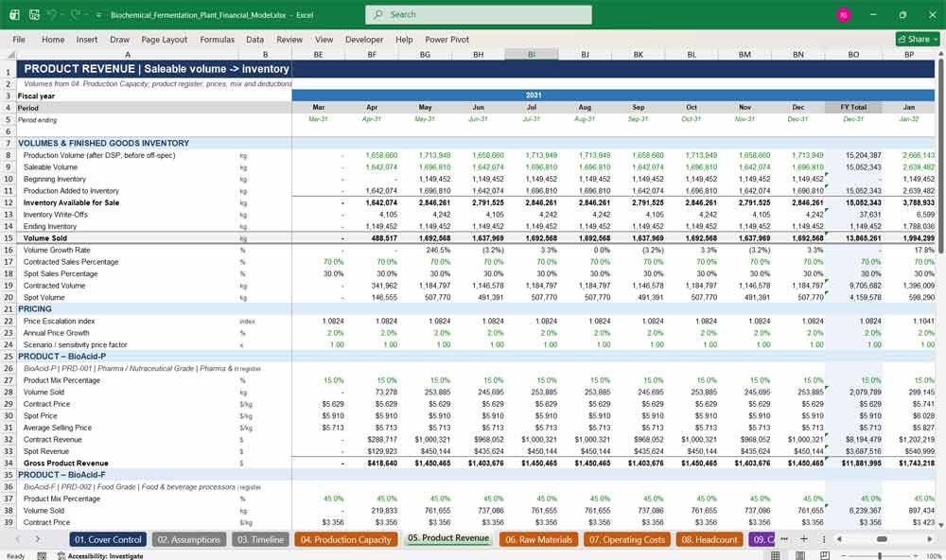The image size is (946, 560).
Task: Select the Price Escalation Index row label
Action: click(x=59, y=321)
